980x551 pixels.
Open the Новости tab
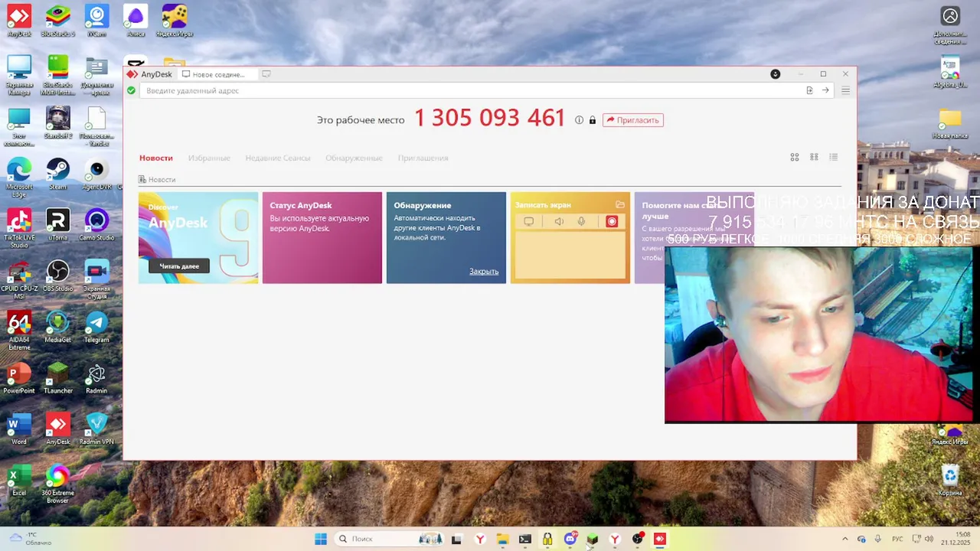pyautogui.click(x=156, y=158)
